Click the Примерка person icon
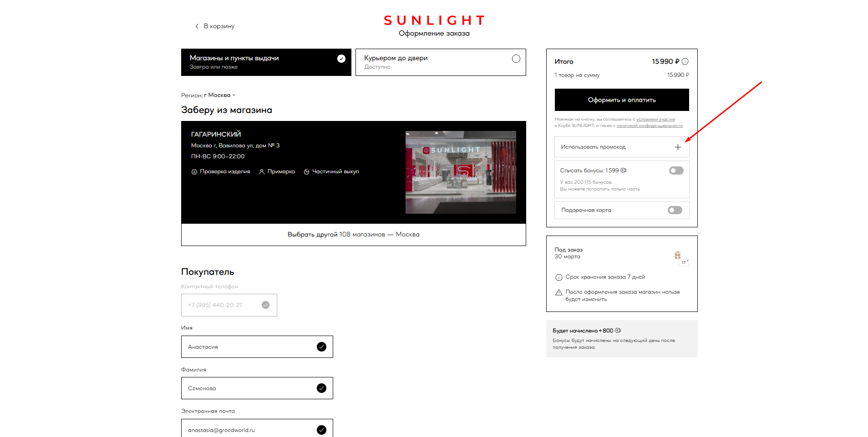 pyautogui.click(x=262, y=172)
